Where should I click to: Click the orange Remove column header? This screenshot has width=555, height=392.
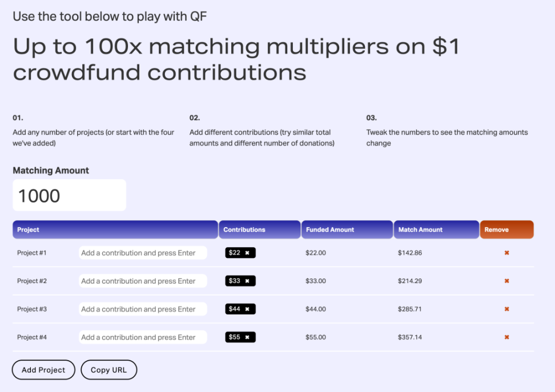pyautogui.click(x=506, y=229)
